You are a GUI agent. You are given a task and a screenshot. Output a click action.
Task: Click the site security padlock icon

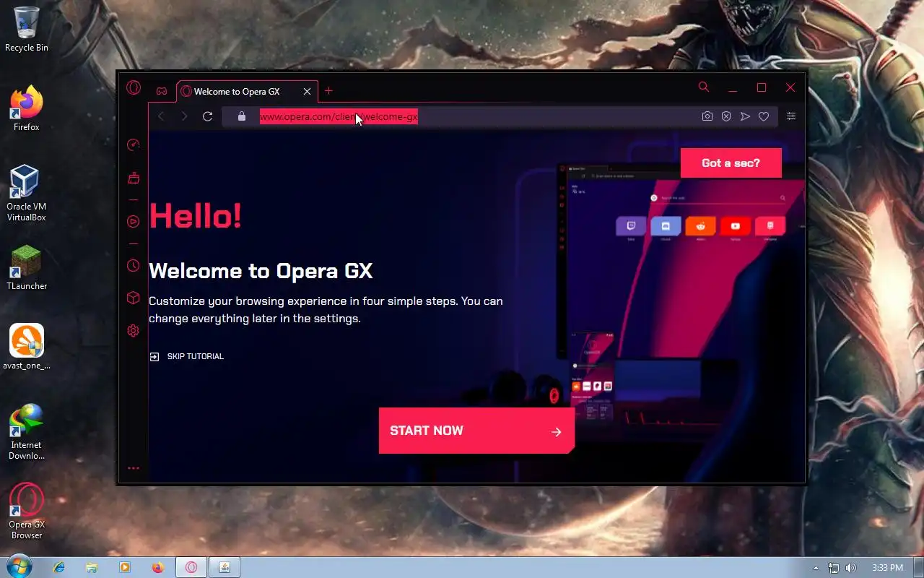click(x=242, y=116)
